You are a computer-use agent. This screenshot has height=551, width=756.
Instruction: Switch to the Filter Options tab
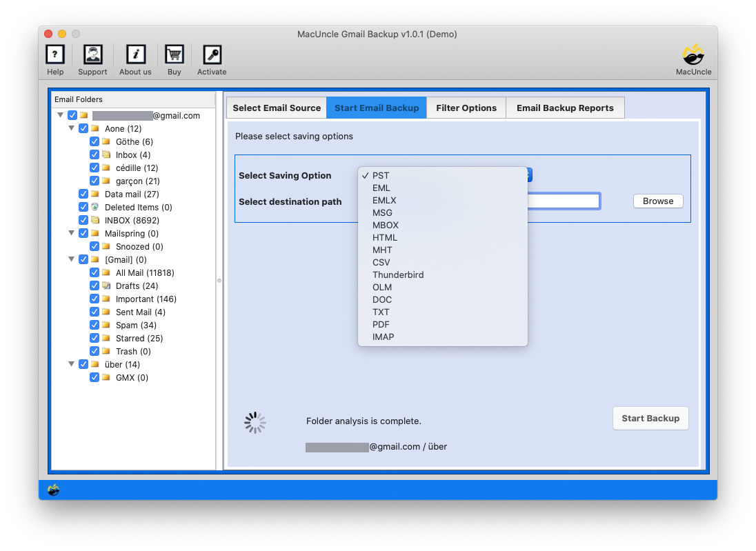tap(466, 108)
